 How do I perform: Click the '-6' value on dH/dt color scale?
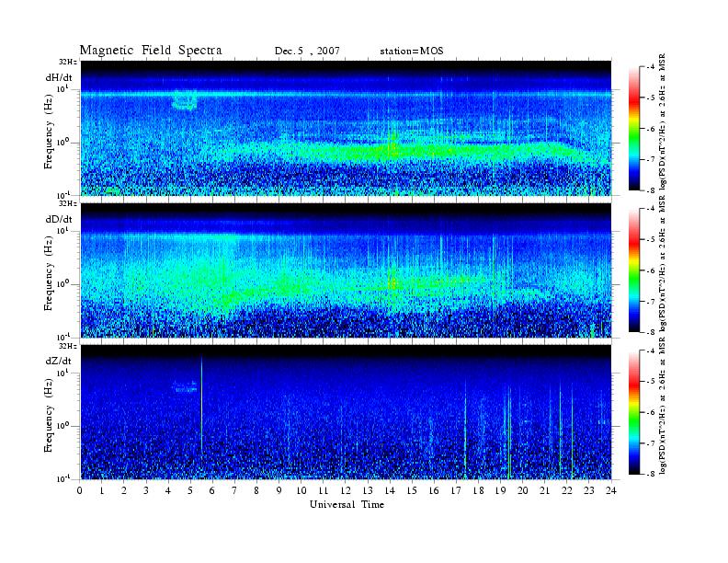point(652,129)
